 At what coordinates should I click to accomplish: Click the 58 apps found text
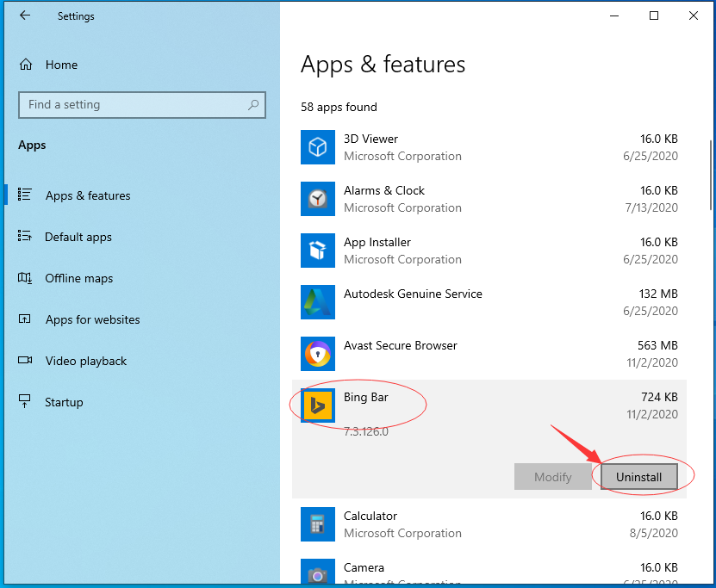pyautogui.click(x=339, y=108)
